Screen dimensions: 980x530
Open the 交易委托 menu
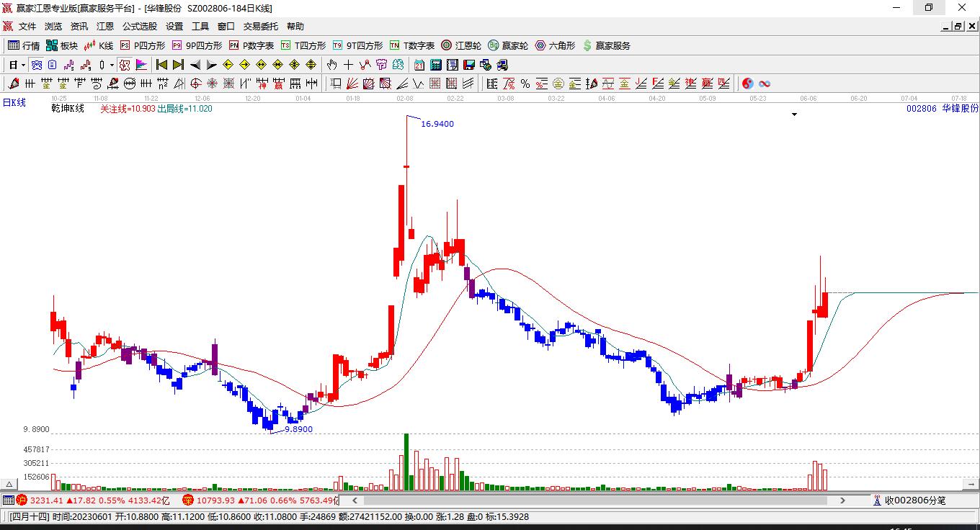pyautogui.click(x=261, y=27)
